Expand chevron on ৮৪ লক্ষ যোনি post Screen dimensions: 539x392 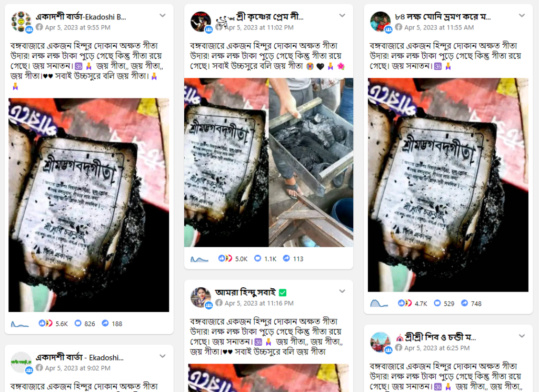pos(522,15)
